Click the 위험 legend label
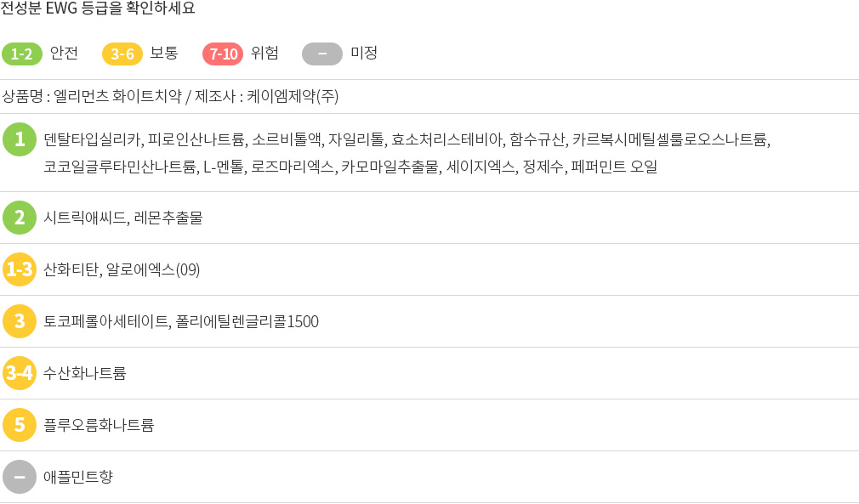 [x=265, y=53]
